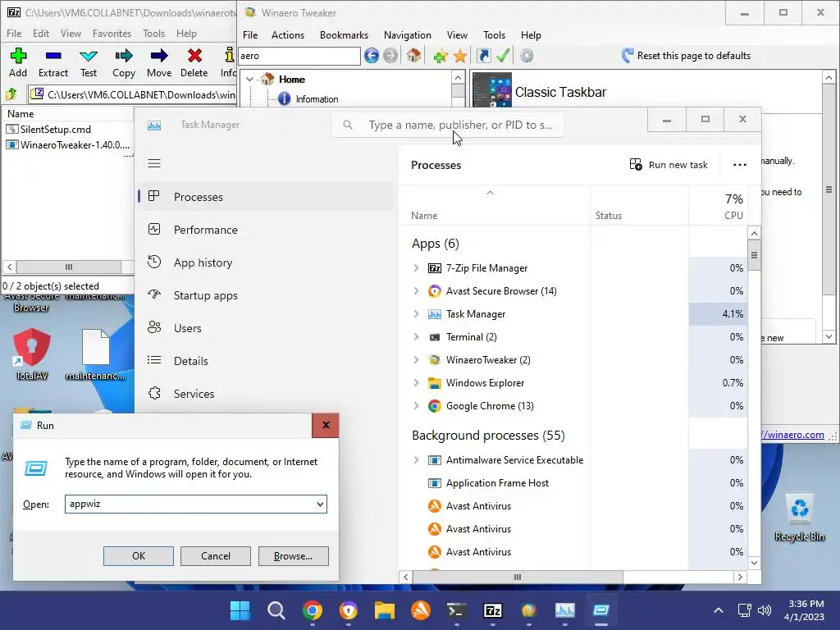This screenshot has width=840, height=630.
Task: Click the Winaero Tweaker shortcut export icon
Action: tap(484, 56)
